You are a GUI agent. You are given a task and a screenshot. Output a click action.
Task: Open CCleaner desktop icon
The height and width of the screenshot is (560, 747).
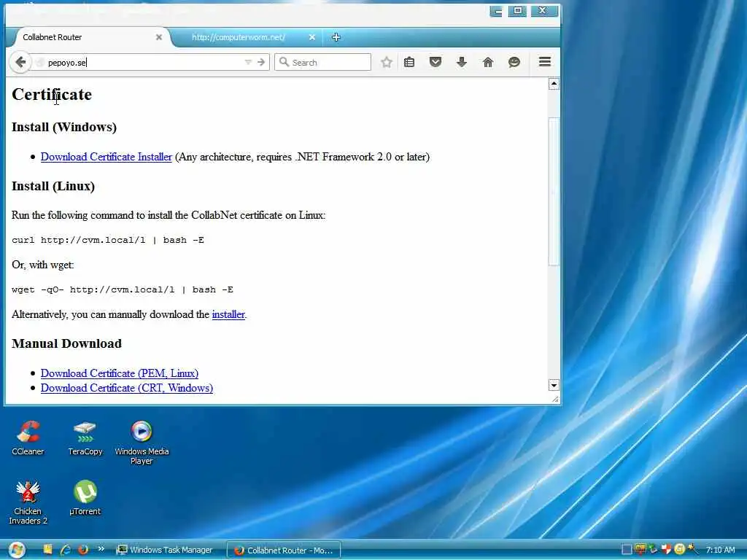coord(28,438)
